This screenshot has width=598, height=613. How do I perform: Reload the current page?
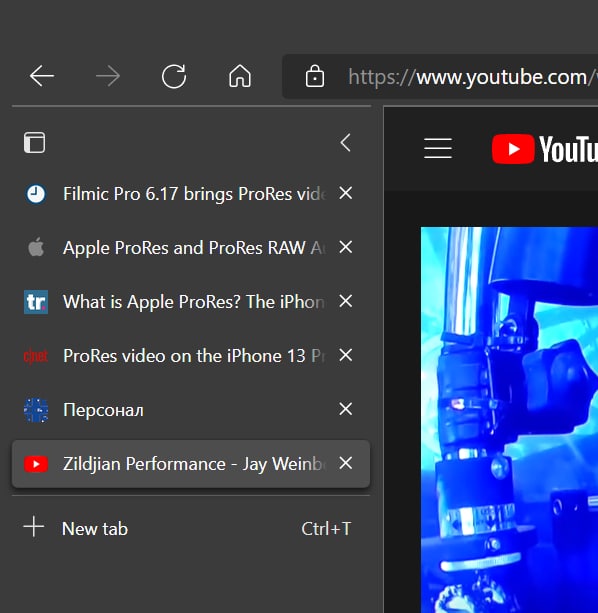point(174,76)
